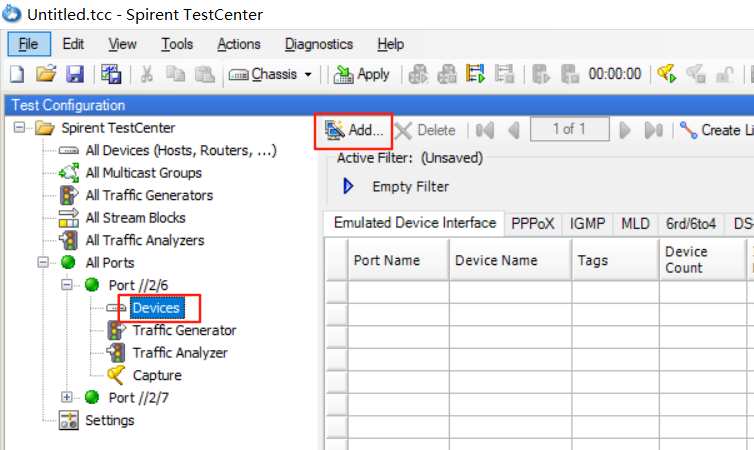Open the Diagnostics menu
The width and height of the screenshot is (754, 450).
[319, 44]
